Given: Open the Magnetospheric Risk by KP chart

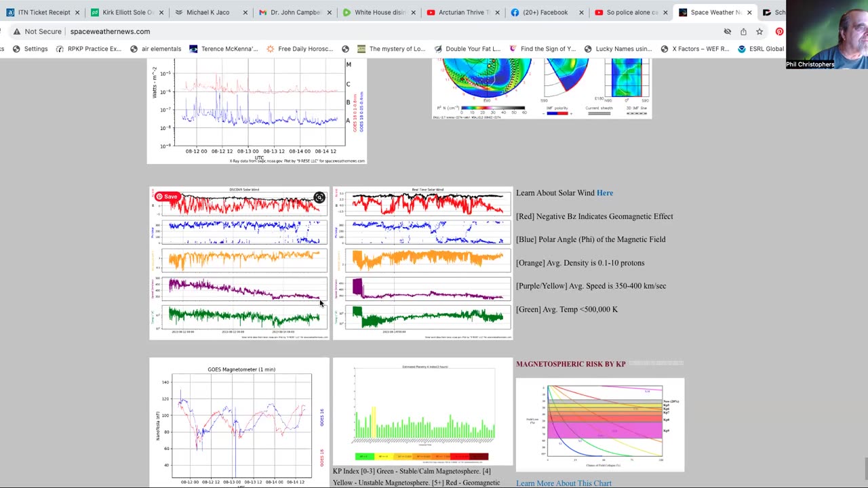Looking at the screenshot, I should pyautogui.click(x=600, y=424).
